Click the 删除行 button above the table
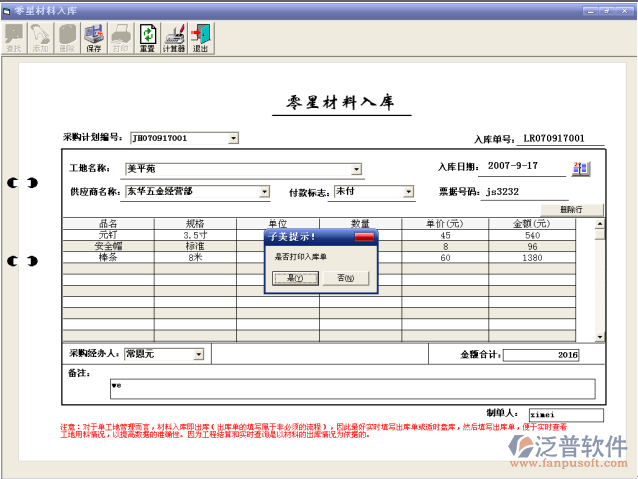The width and height of the screenshot is (638, 479). pos(570,209)
